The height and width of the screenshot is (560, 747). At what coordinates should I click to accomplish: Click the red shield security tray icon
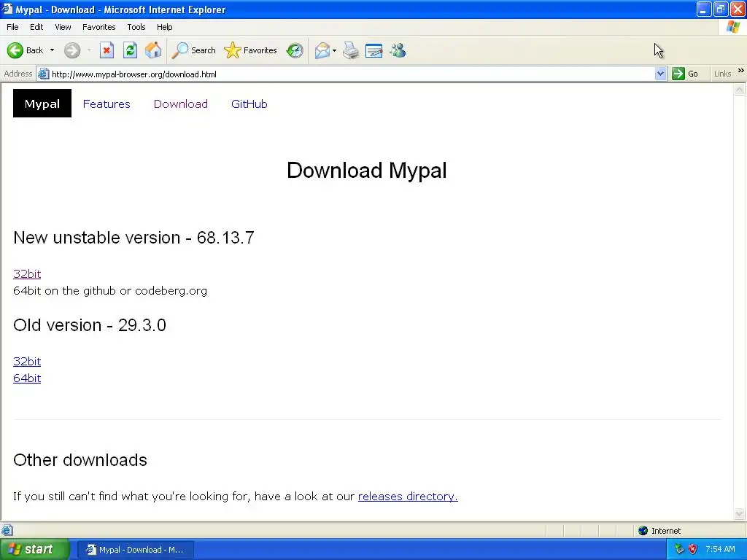693,549
